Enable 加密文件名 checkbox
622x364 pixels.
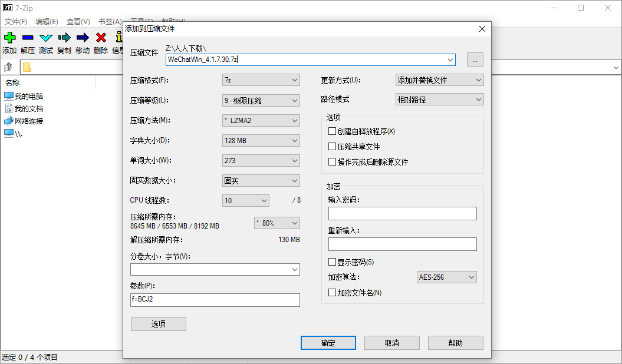coord(332,292)
